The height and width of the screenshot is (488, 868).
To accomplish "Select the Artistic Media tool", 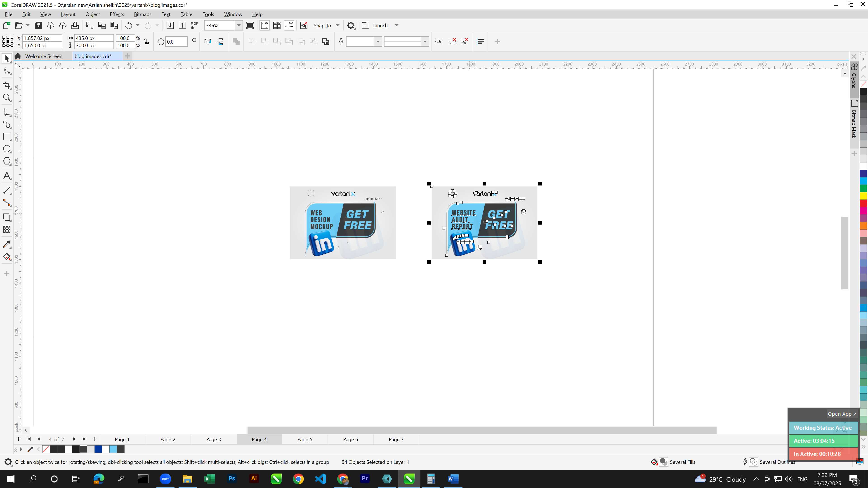I will pyautogui.click(x=7, y=125).
